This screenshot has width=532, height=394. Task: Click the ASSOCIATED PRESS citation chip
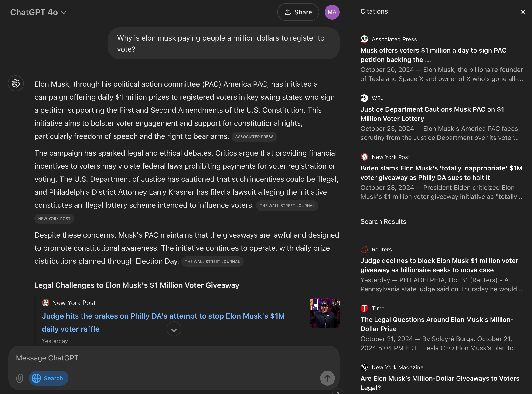[254, 137]
